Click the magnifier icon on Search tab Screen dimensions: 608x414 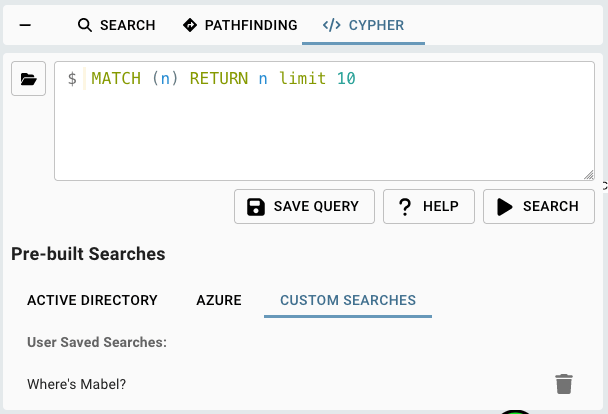(85, 25)
